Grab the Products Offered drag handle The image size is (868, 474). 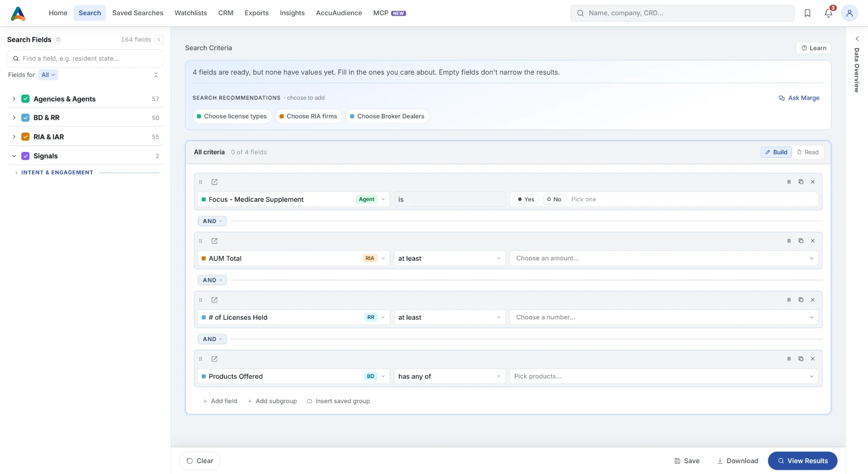[201, 359]
